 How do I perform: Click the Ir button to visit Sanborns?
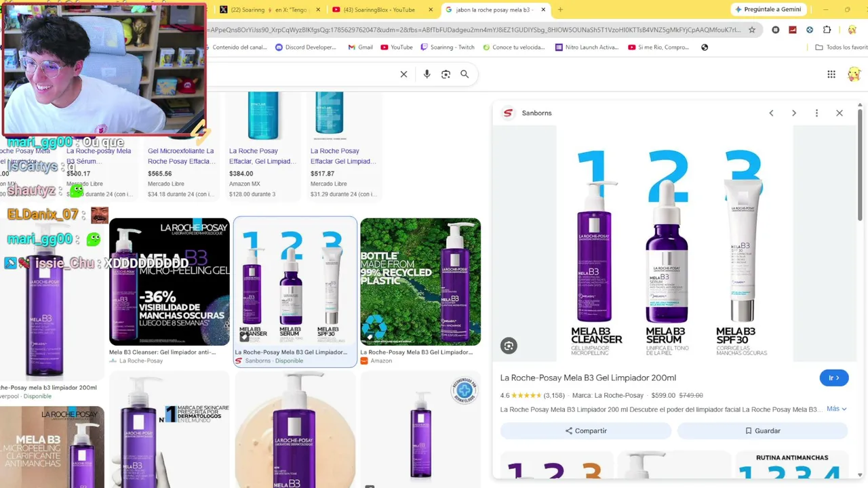point(833,378)
